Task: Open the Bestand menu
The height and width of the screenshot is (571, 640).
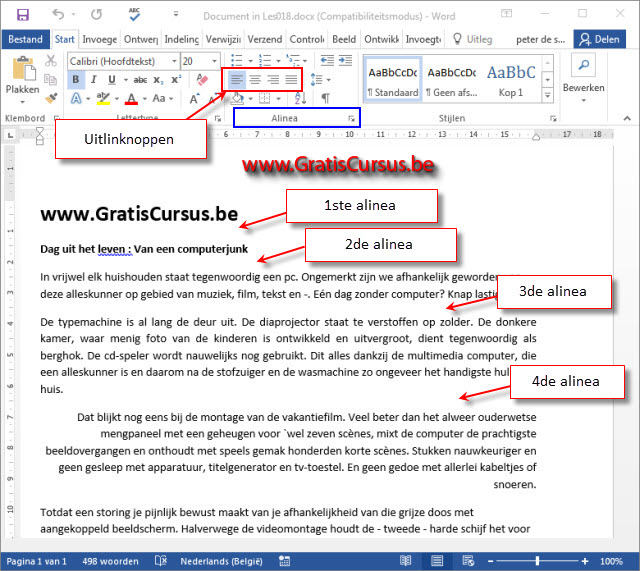Action: 25,40
